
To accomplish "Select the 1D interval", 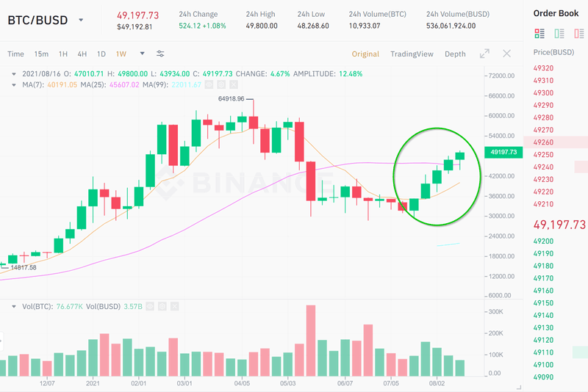I will point(101,54).
